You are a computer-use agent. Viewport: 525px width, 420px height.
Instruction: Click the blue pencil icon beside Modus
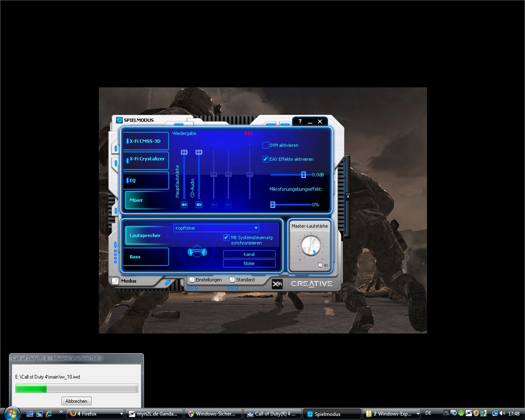tap(167, 282)
